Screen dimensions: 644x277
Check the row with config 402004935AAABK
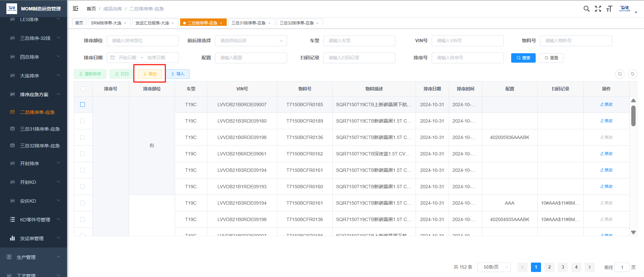[x=83, y=219]
